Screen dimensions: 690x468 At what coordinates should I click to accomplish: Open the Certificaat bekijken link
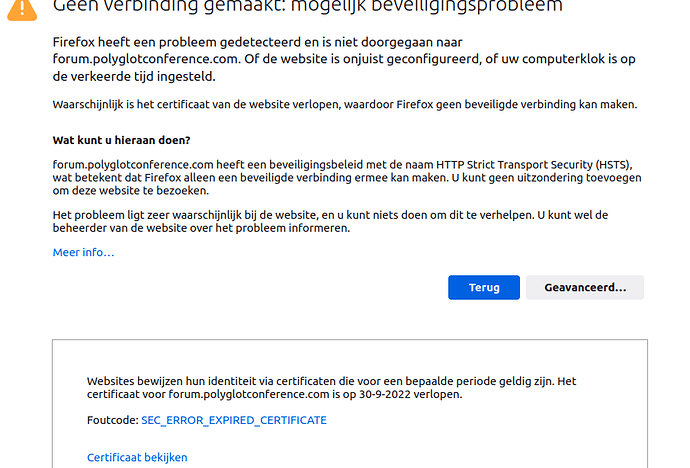[137, 457]
